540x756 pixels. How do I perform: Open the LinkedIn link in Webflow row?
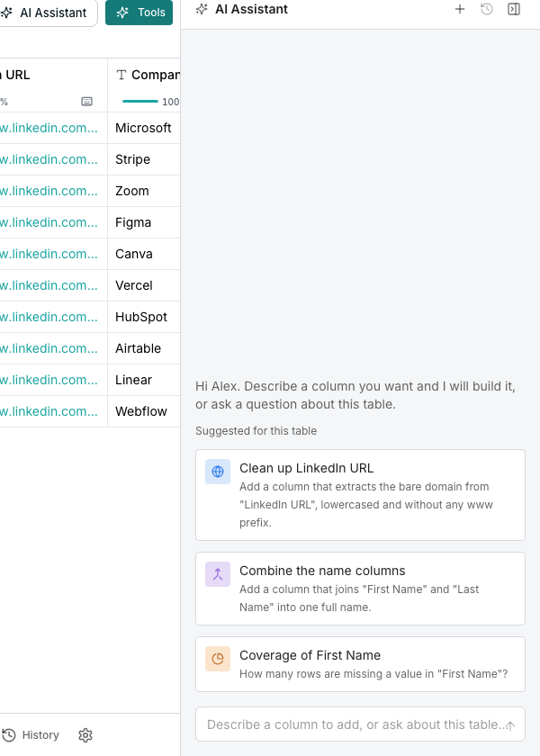49,411
